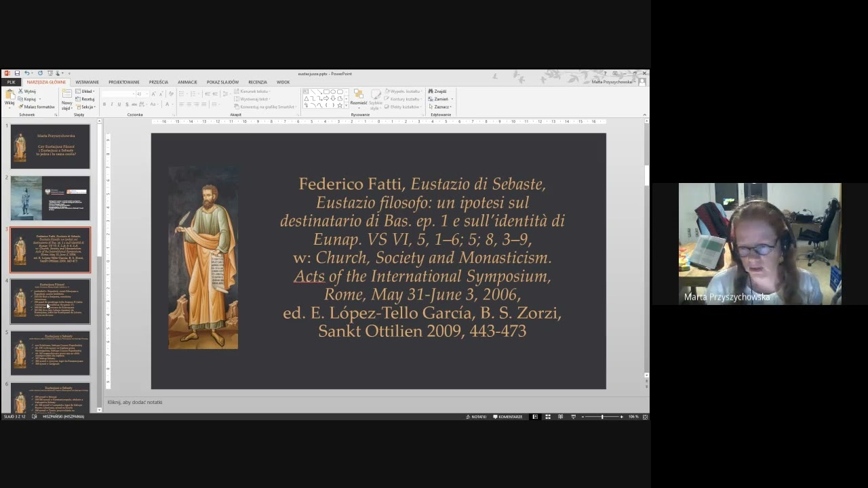Switch to Normal view icon in status bar

coord(535,417)
